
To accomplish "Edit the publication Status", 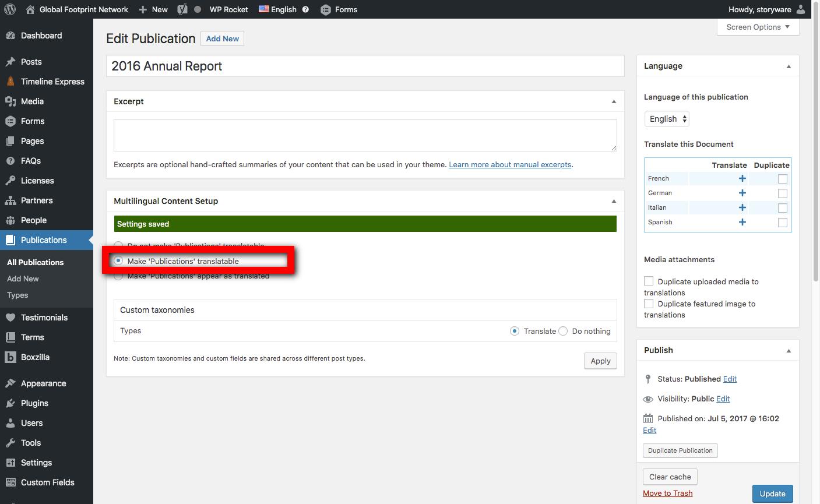I will (x=730, y=379).
